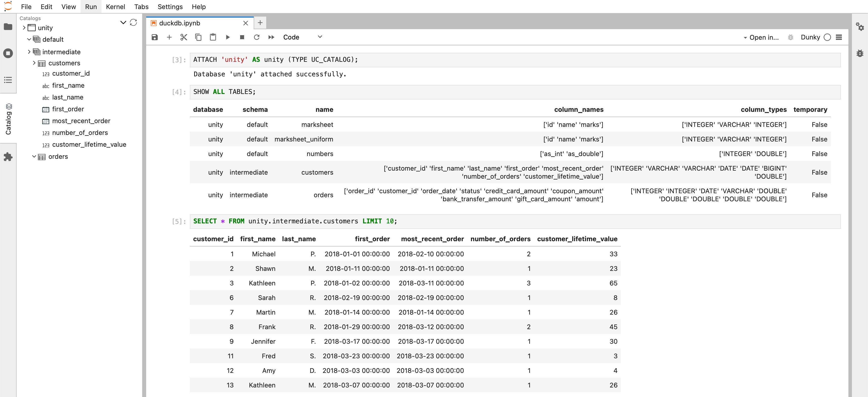Click the Jupyter logo icon
Screen dimensions: 868x397
[x=8, y=6]
